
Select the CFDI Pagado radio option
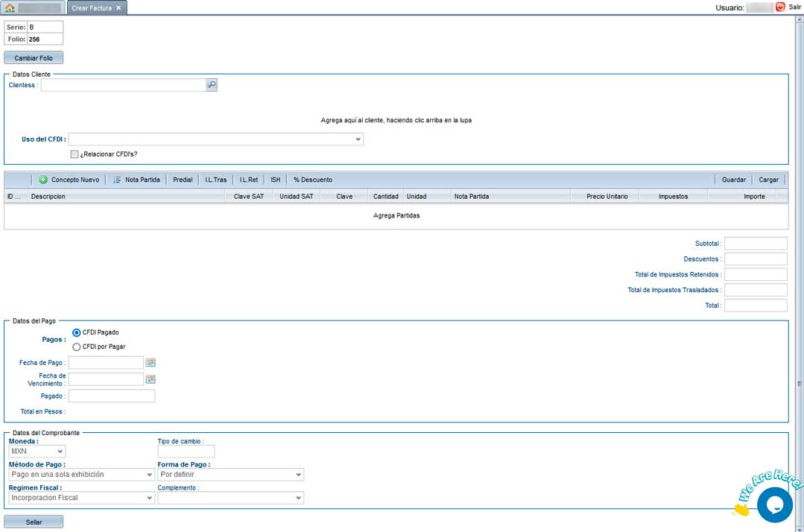pyautogui.click(x=76, y=332)
